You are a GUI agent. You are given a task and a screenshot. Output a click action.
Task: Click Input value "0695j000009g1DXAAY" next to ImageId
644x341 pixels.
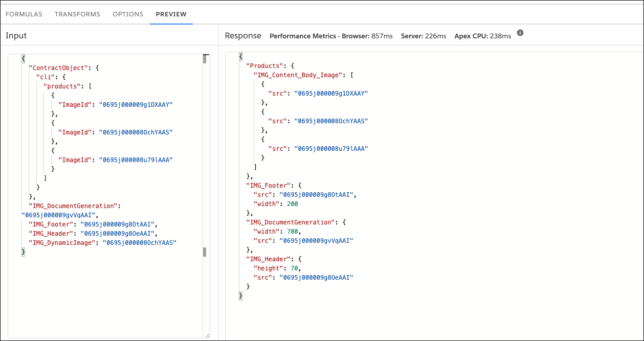(136, 104)
